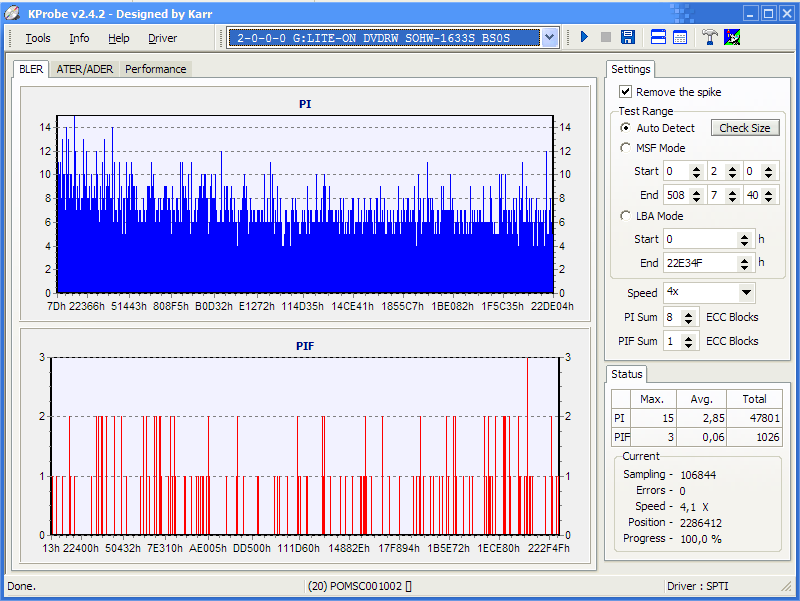Viewport: 800px width, 601px height.
Task: Open the Help menu
Action: point(118,38)
